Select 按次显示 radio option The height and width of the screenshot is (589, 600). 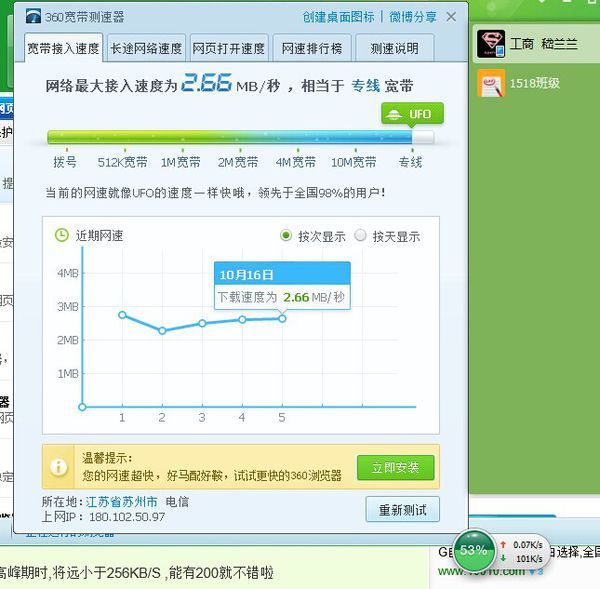[286, 235]
